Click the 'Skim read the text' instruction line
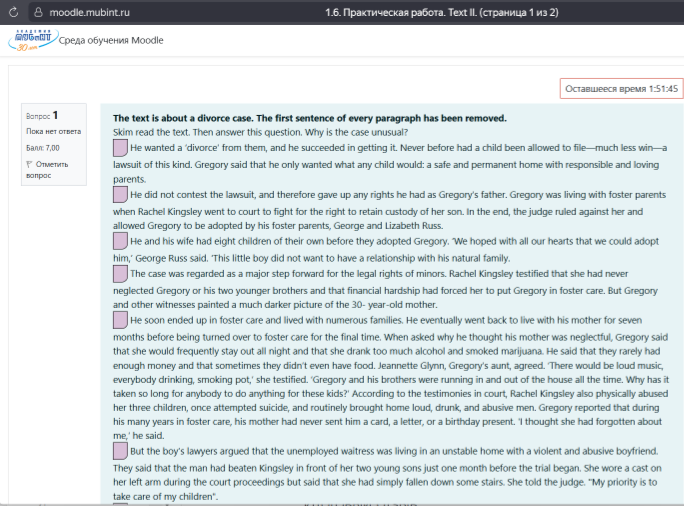 260,132
